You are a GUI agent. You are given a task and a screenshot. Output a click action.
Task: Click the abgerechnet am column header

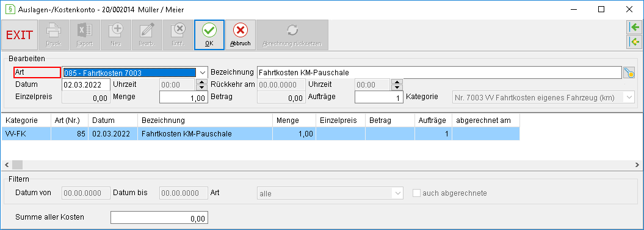(x=485, y=121)
